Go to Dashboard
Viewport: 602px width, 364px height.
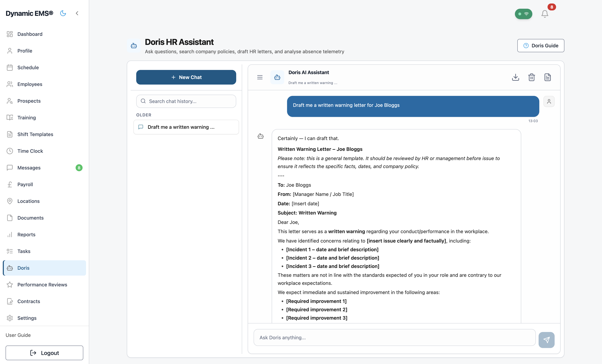click(44, 34)
